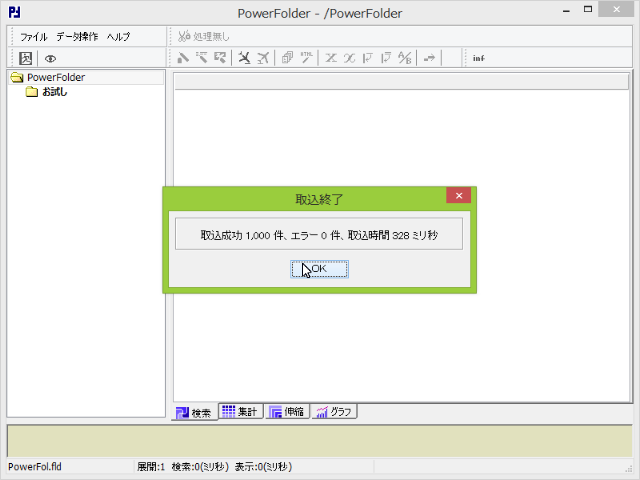Toggle the eye view icon
640x480 pixels.
pyautogui.click(x=50, y=58)
